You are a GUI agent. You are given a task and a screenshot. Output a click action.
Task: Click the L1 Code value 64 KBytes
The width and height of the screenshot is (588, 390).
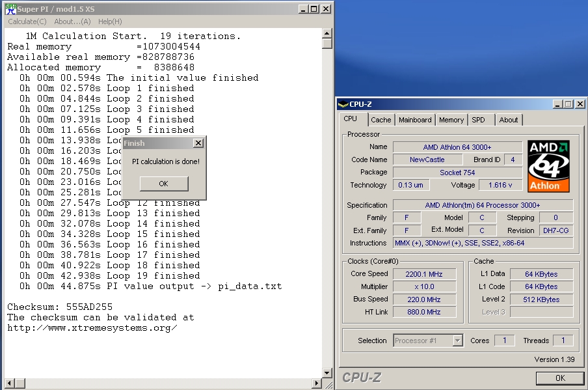pos(541,286)
